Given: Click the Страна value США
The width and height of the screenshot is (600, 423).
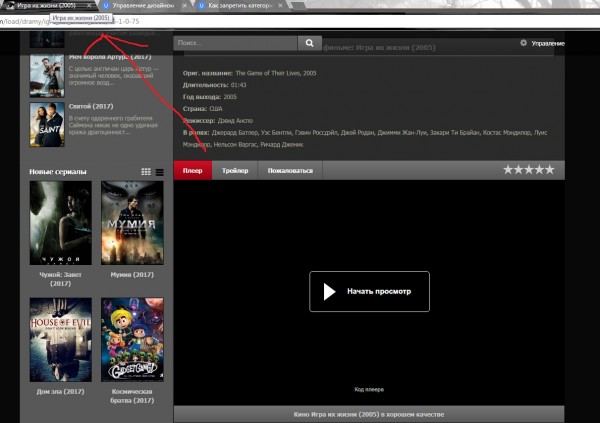Looking at the screenshot, I should click(216, 109).
